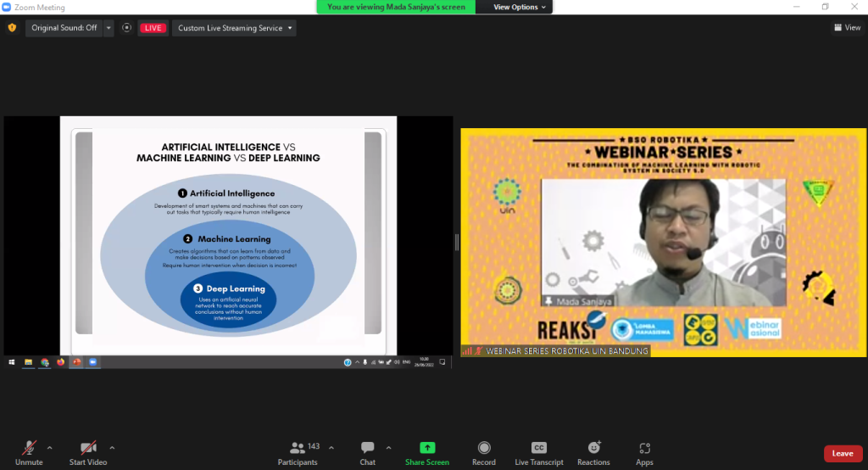Open the Chat panel
868x470 pixels.
coord(367,452)
